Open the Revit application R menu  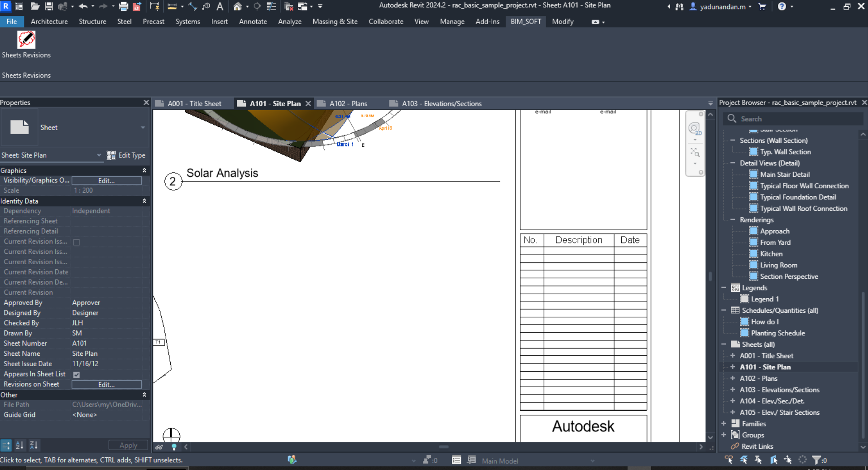click(6, 6)
